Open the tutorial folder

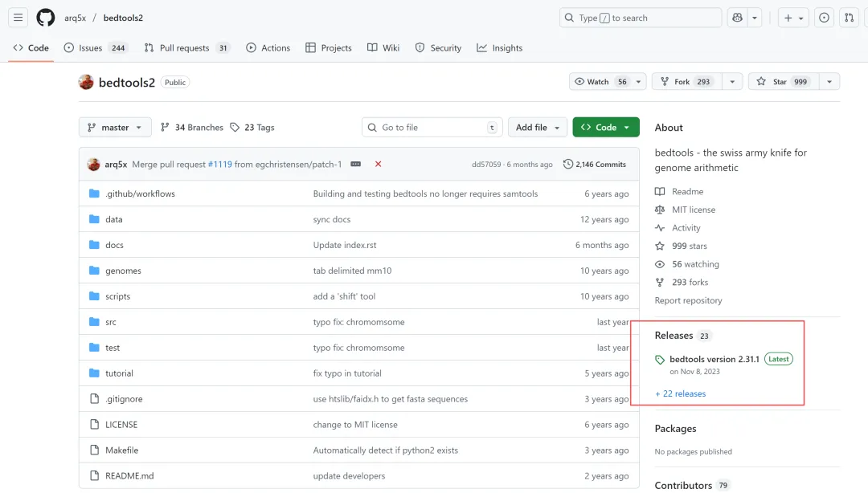click(x=119, y=373)
